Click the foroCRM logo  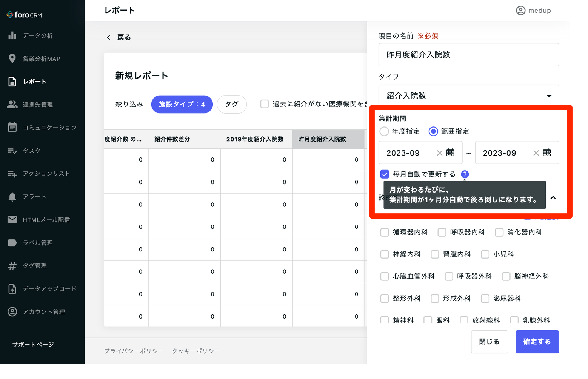pyautogui.click(x=25, y=15)
